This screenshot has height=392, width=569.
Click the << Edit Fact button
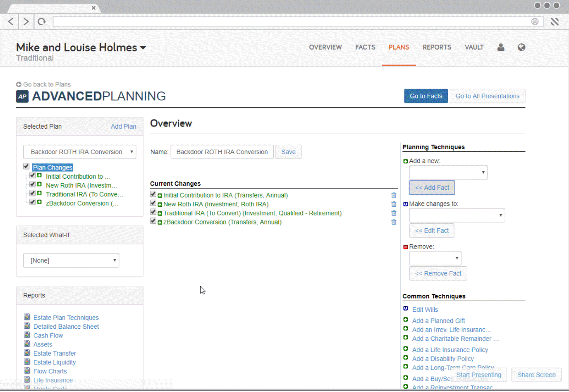point(432,231)
